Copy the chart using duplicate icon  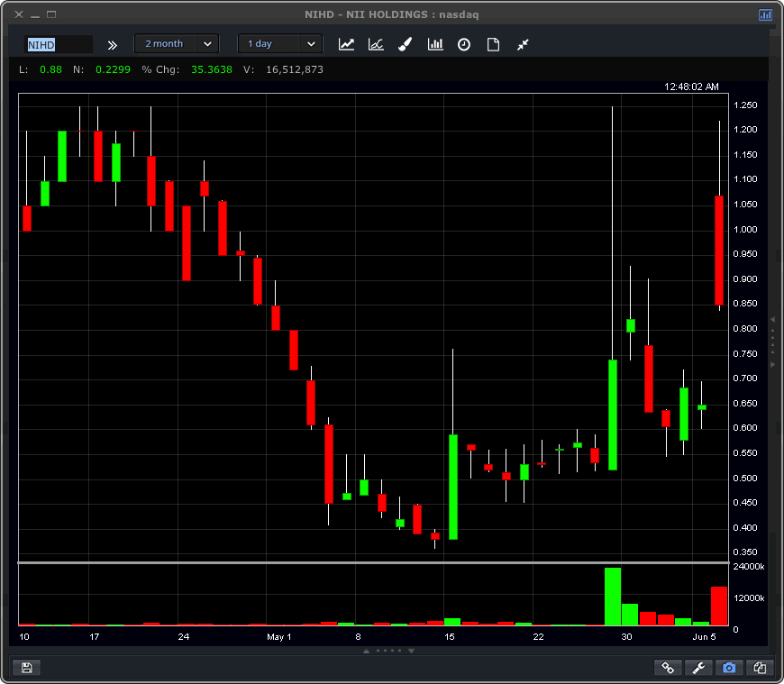click(760, 668)
